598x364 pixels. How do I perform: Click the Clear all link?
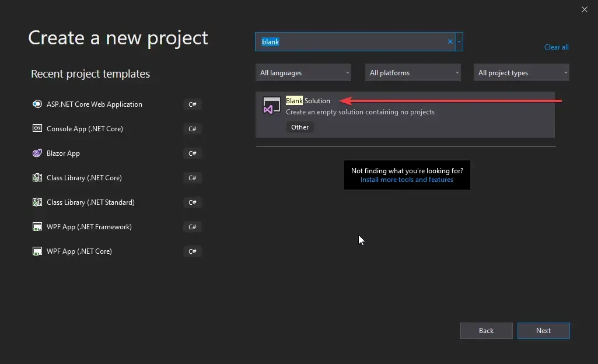tap(555, 47)
